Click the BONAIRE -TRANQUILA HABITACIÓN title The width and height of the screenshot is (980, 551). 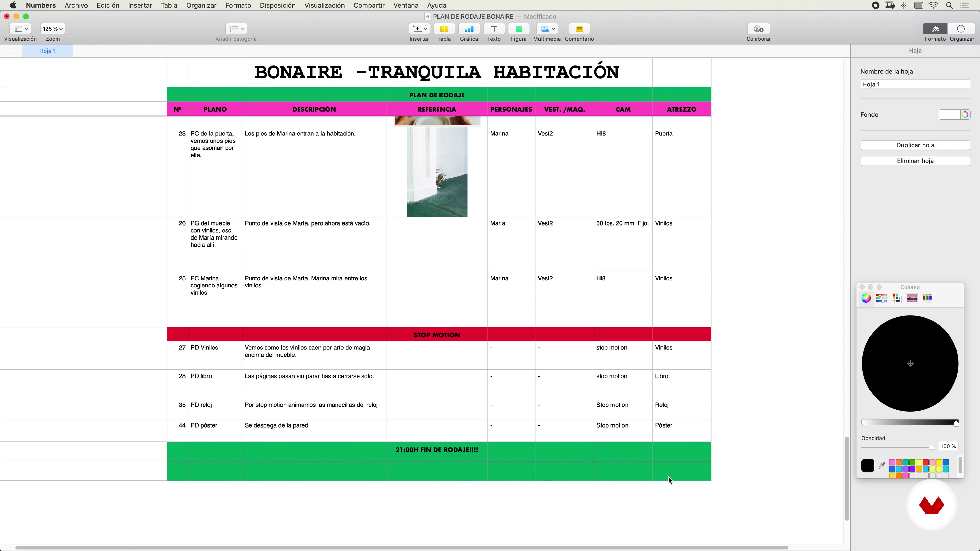click(x=437, y=72)
